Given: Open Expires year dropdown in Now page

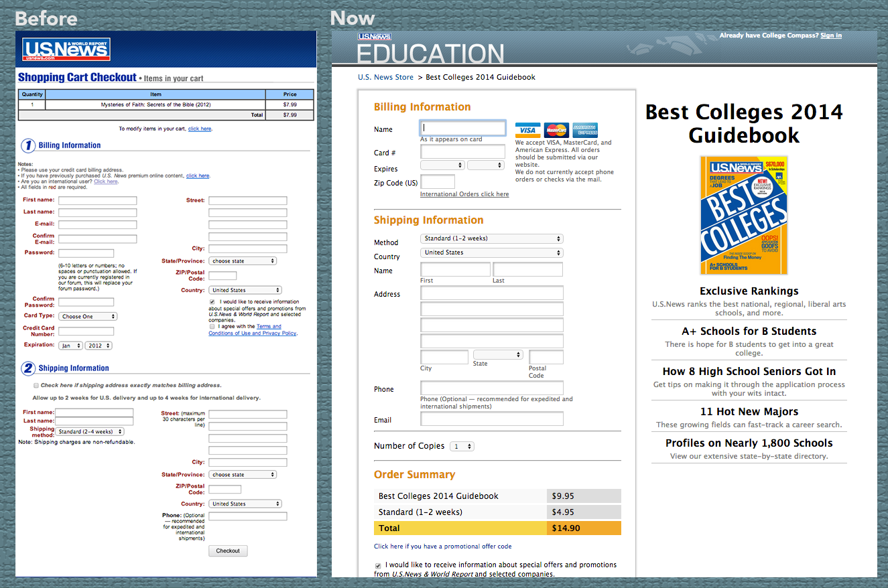Looking at the screenshot, I should [x=486, y=165].
